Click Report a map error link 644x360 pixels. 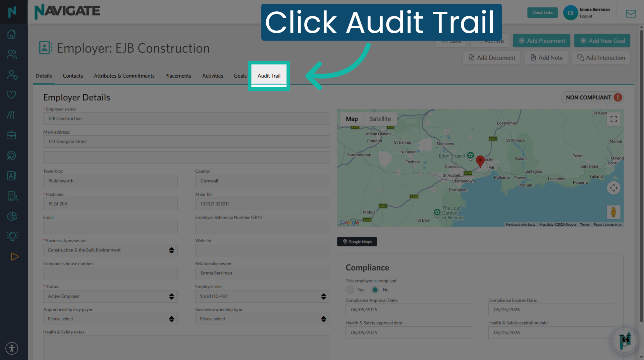[x=607, y=225]
